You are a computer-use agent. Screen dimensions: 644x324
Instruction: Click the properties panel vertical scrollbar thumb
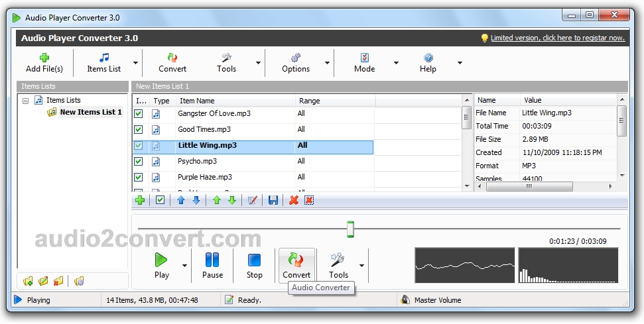click(621, 121)
